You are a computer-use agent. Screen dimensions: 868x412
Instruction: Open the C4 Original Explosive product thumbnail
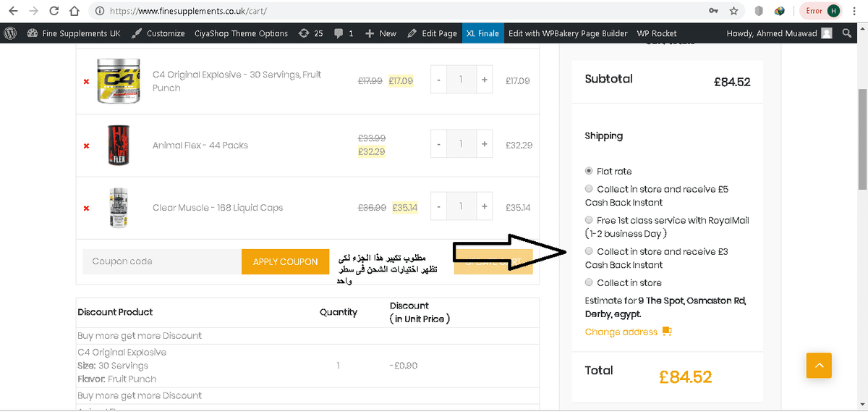coord(118,80)
